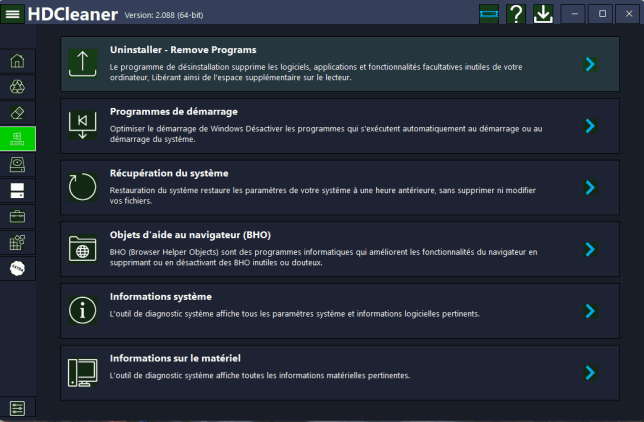Click the drive storage sidebar icon
Screen dimensions: 644x422
pyautogui.click(x=18, y=190)
